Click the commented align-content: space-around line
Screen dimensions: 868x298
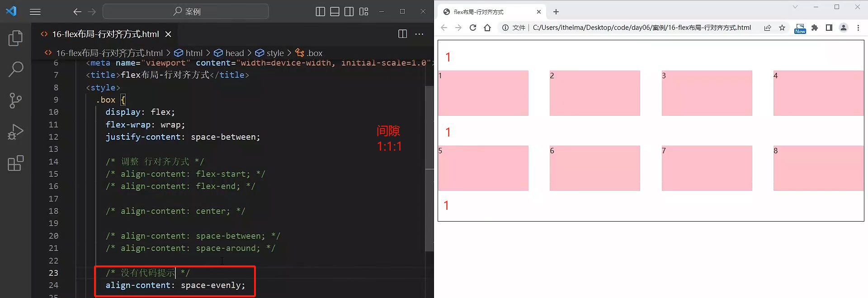190,248
